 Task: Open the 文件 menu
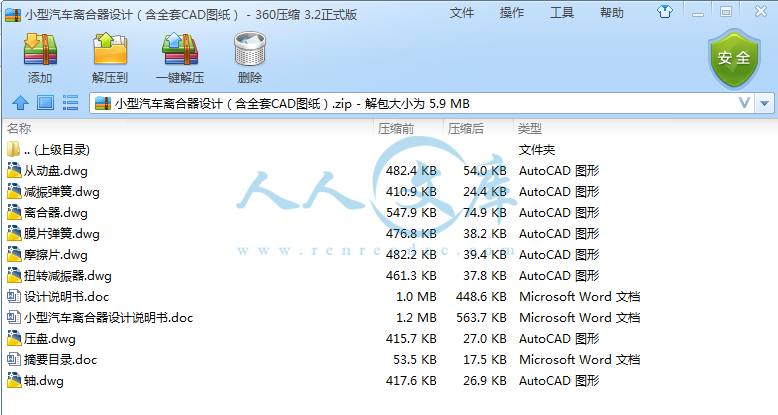tap(462, 13)
